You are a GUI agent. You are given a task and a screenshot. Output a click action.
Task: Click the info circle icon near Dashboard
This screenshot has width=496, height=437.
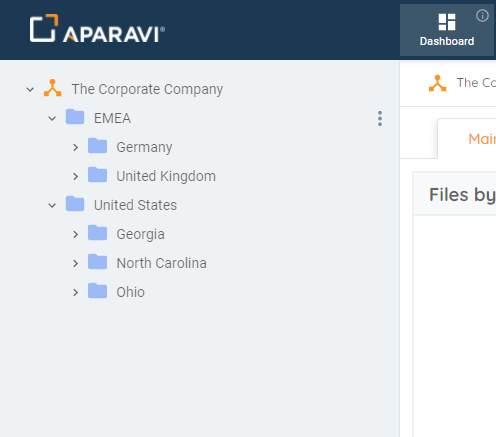(x=482, y=16)
